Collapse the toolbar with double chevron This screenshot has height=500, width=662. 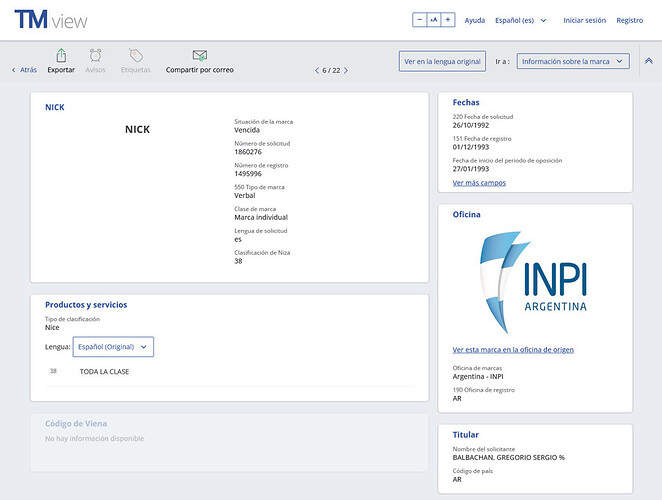click(648, 62)
